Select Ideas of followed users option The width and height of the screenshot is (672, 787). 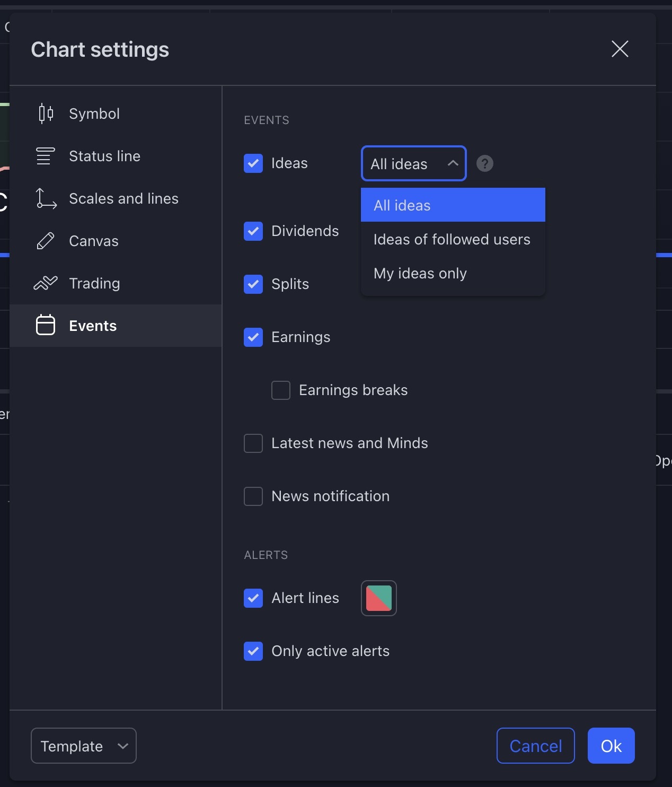[x=452, y=240]
